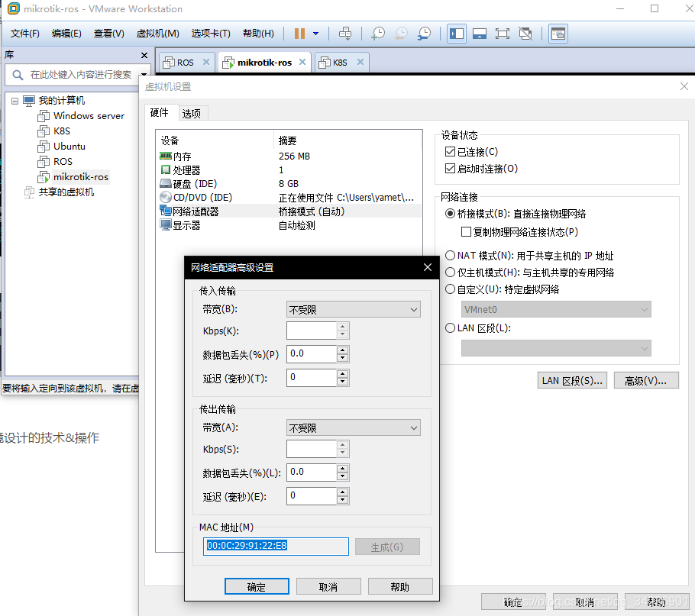Click 取消 in advanced settings dialog
Image resolution: width=695 pixels, height=616 pixels.
point(328,587)
